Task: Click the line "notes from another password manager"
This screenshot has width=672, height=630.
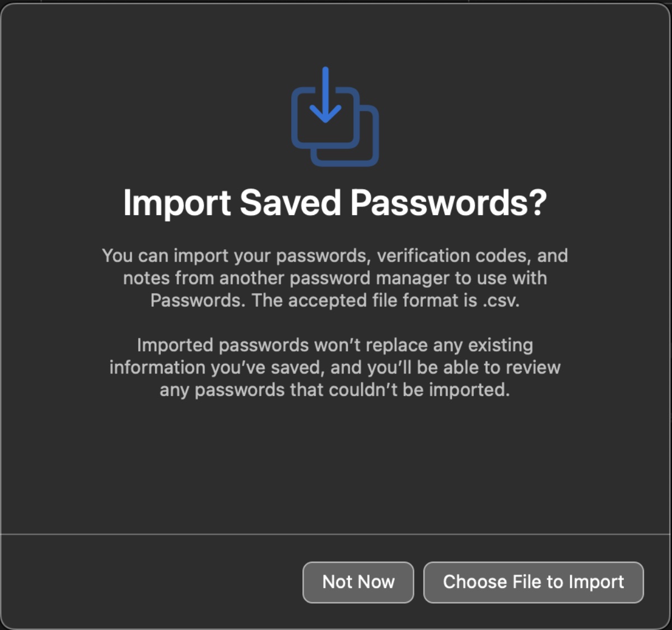Action: pyautogui.click(x=335, y=278)
